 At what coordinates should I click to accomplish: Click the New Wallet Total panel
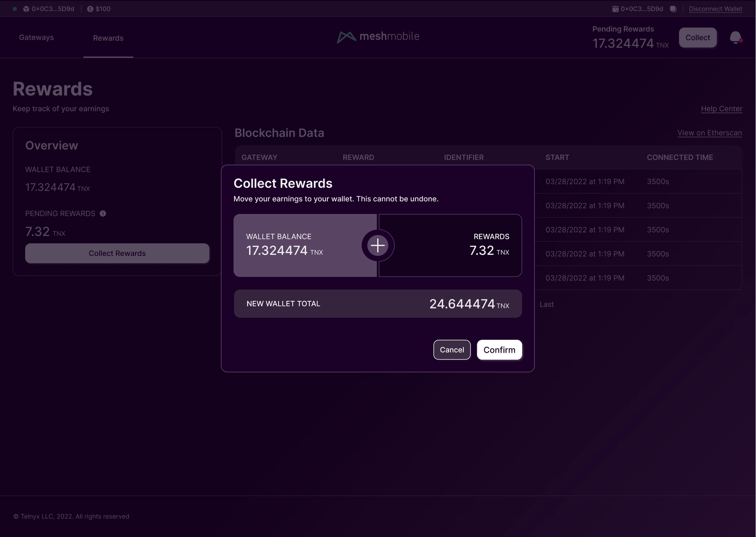[x=378, y=304]
